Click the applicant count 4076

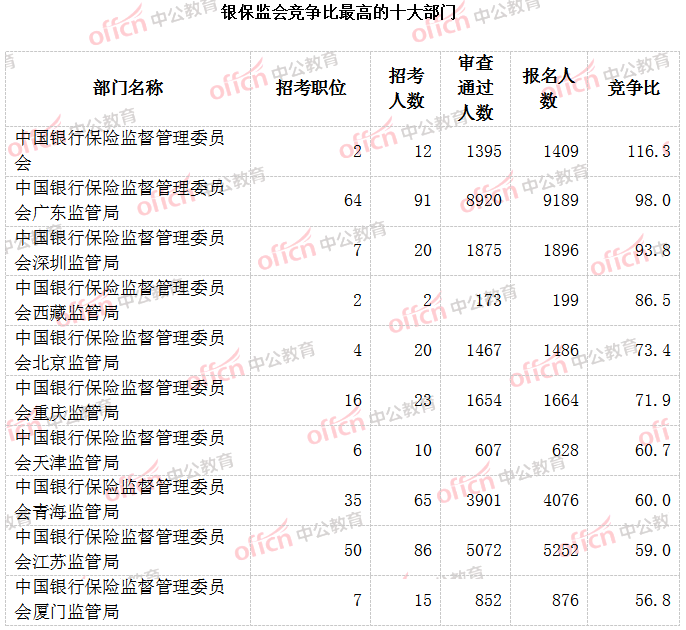[561, 500]
